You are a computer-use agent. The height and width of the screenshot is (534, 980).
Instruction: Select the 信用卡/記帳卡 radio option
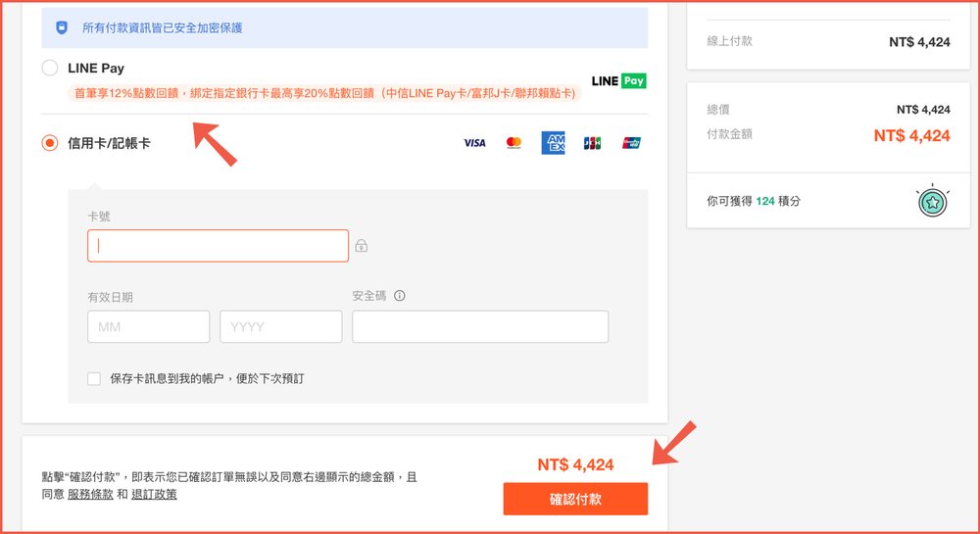coord(50,143)
